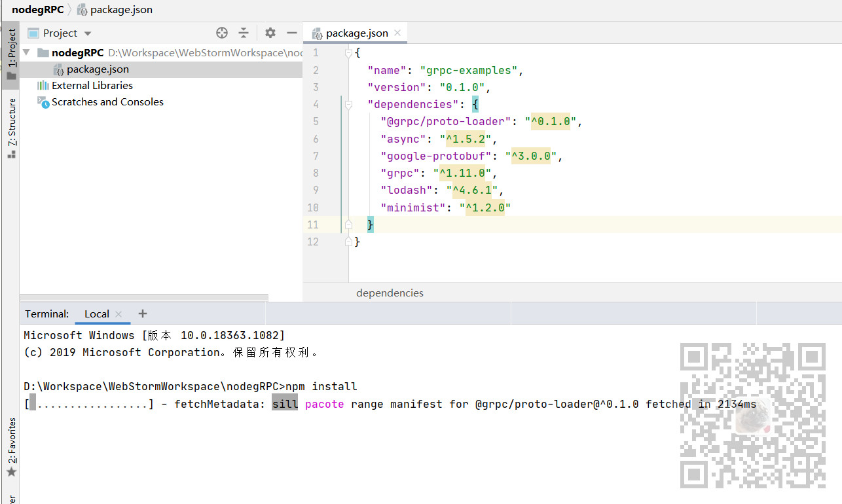Open the Z: Structure tool window tab

(11, 128)
